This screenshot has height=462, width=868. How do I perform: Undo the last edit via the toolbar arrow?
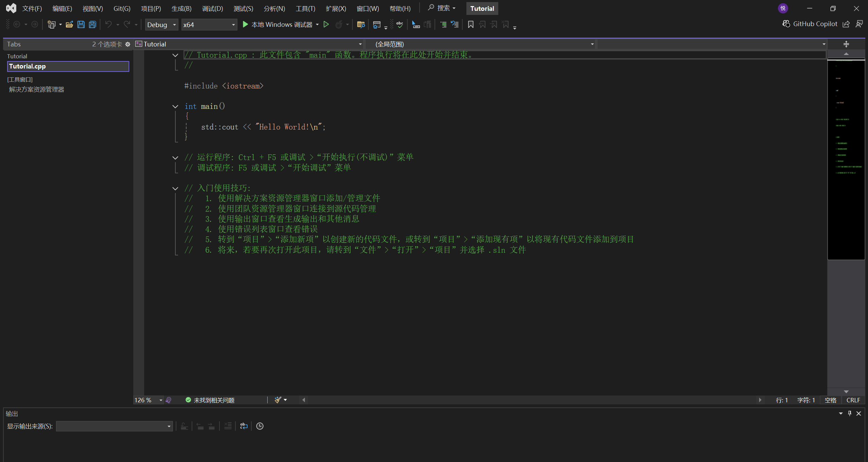point(108,24)
